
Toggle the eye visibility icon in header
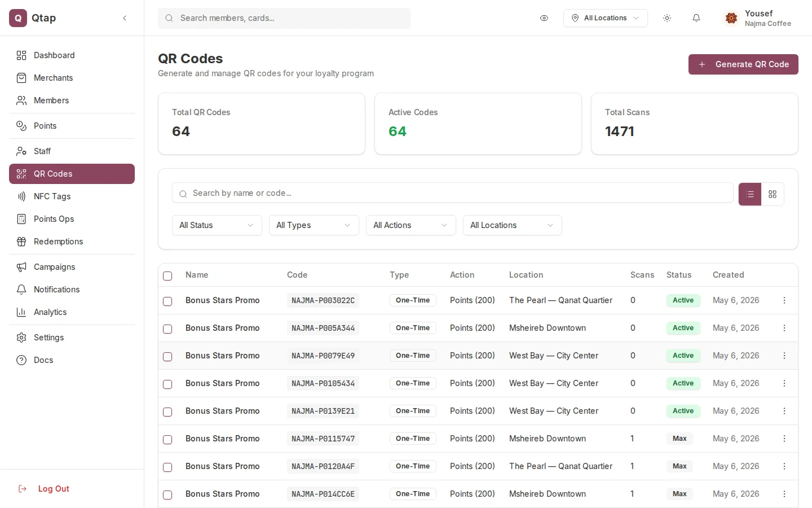click(x=544, y=18)
